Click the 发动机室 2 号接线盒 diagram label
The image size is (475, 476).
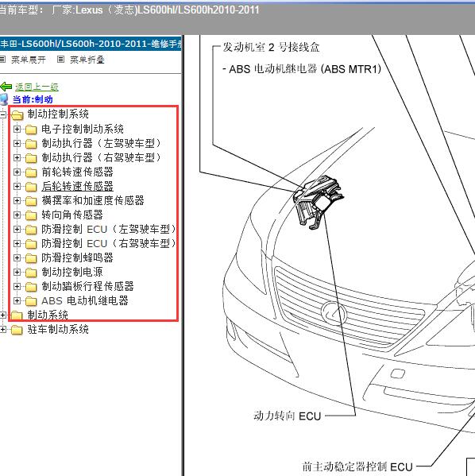click(271, 48)
